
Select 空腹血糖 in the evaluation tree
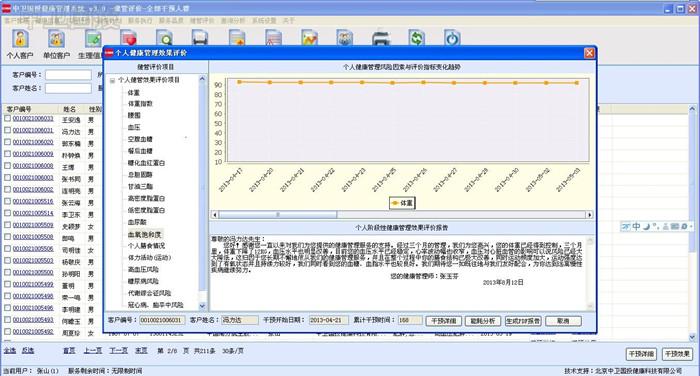coord(140,139)
